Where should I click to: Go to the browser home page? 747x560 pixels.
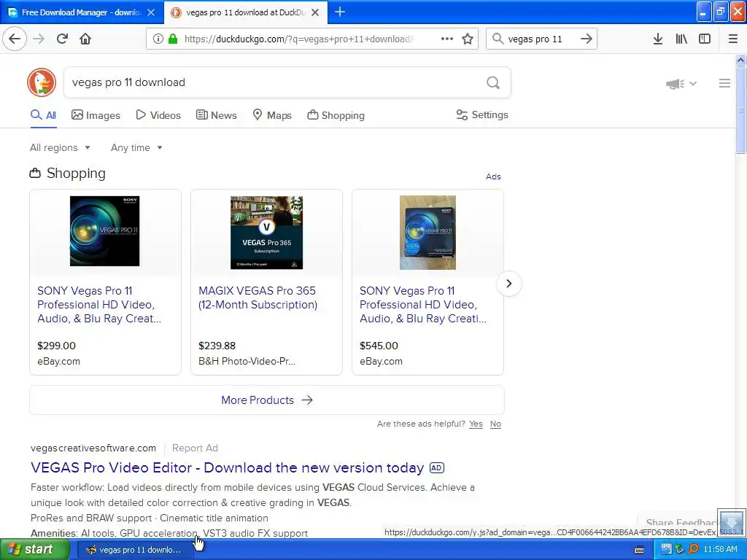pos(85,39)
